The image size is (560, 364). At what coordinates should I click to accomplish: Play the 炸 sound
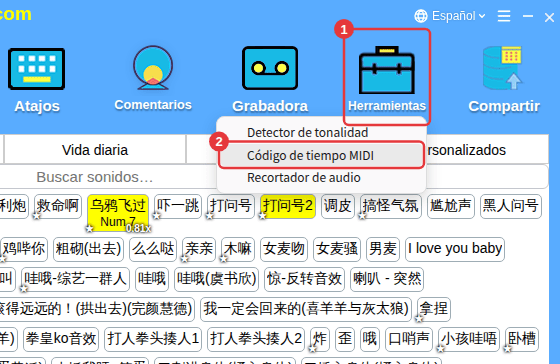coord(320,339)
